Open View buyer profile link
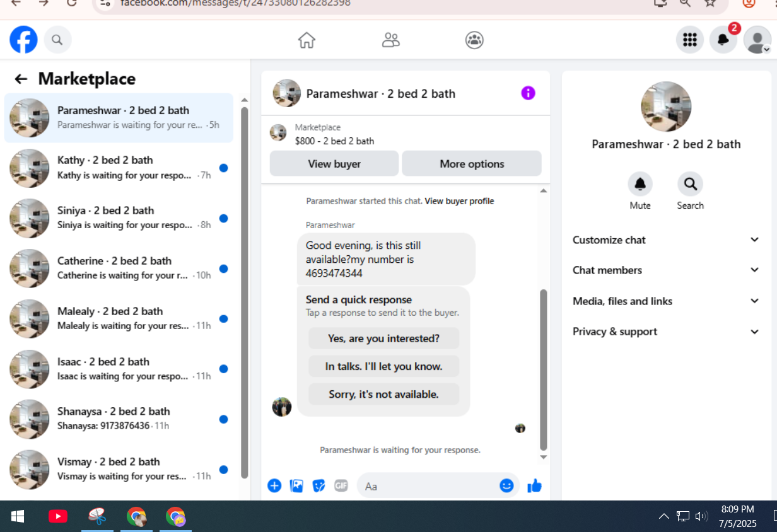The width and height of the screenshot is (777, 532). point(459,201)
